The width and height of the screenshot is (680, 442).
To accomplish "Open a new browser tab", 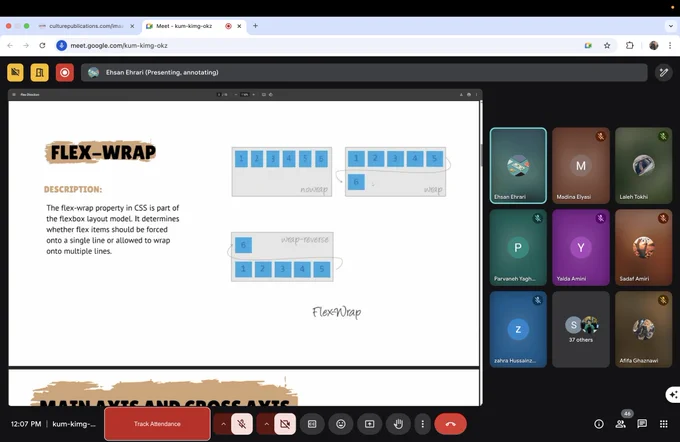I will pos(255,26).
